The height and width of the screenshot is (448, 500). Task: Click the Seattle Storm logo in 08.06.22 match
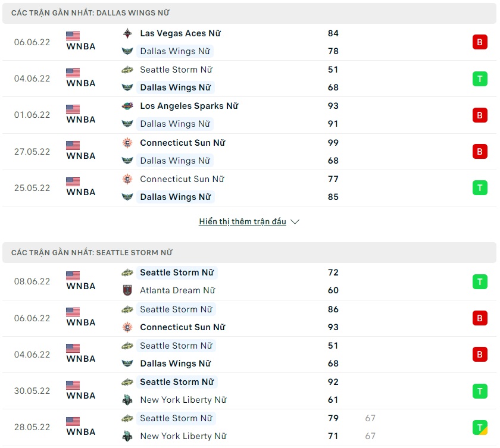coord(127,272)
